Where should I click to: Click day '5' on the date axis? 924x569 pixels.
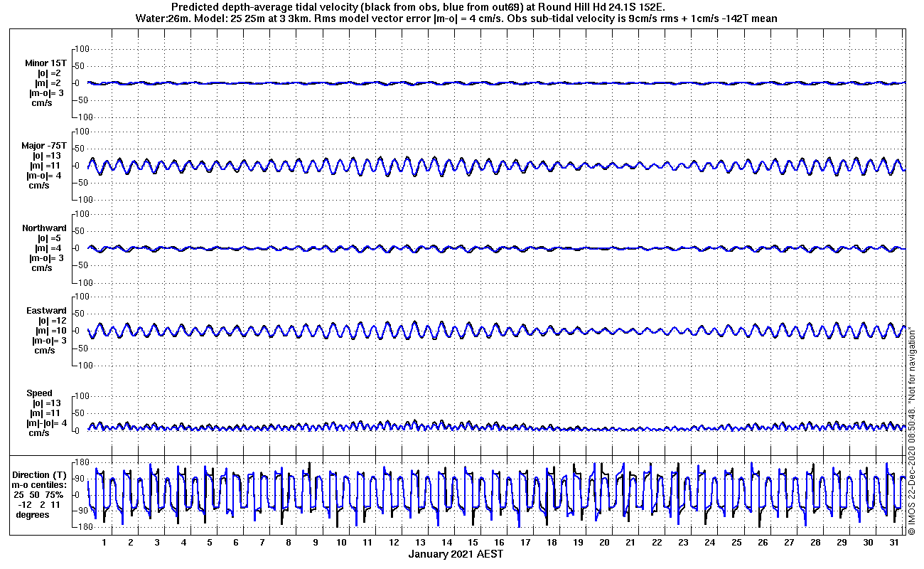coord(210,543)
